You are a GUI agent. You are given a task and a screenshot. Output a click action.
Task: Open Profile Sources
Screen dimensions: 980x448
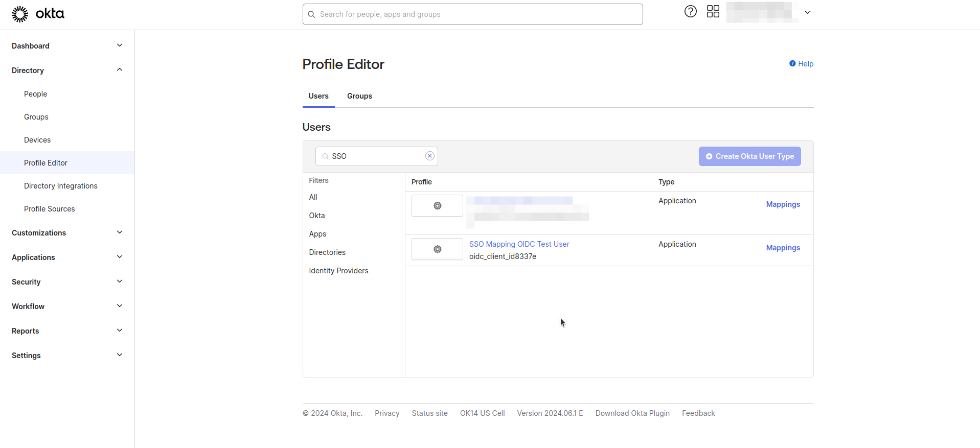point(50,209)
